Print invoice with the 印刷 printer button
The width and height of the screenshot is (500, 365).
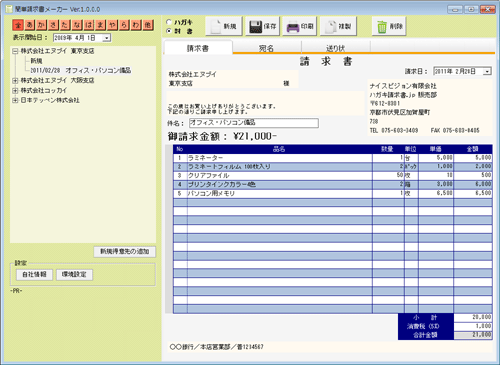300,26
